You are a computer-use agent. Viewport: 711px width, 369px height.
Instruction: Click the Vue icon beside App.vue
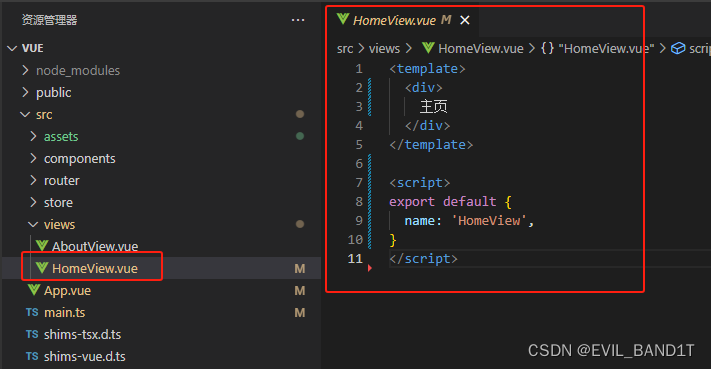coord(34,290)
